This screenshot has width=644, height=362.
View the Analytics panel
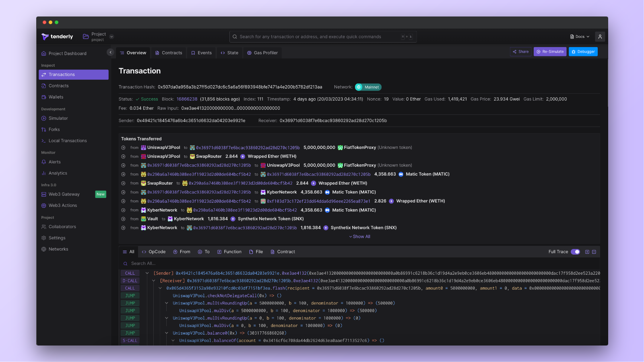58,173
